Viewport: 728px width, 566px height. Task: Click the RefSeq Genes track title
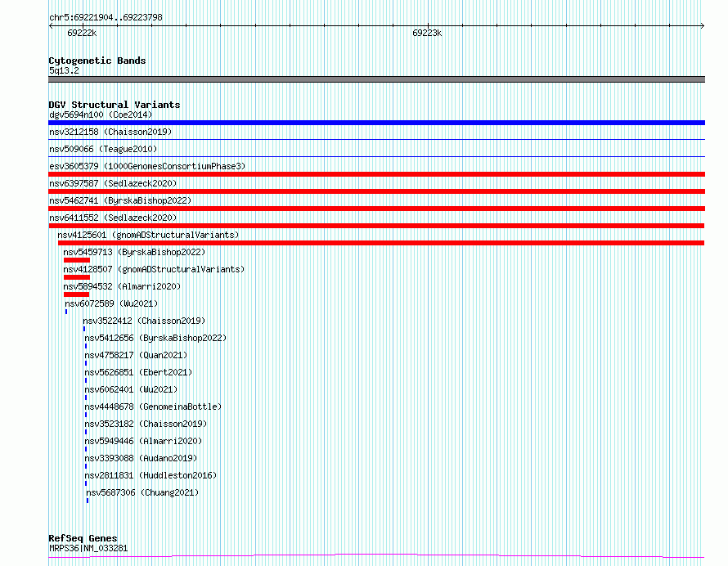click(x=83, y=538)
